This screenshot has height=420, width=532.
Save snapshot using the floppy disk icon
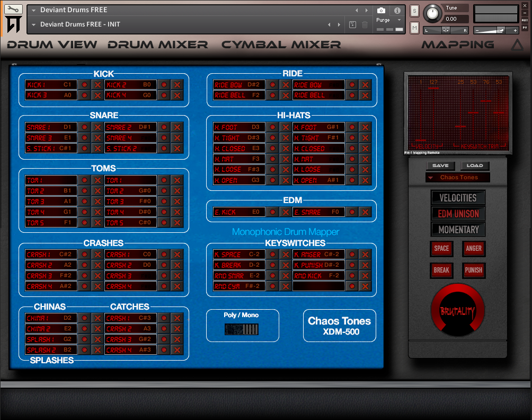[x=352, y=24]
